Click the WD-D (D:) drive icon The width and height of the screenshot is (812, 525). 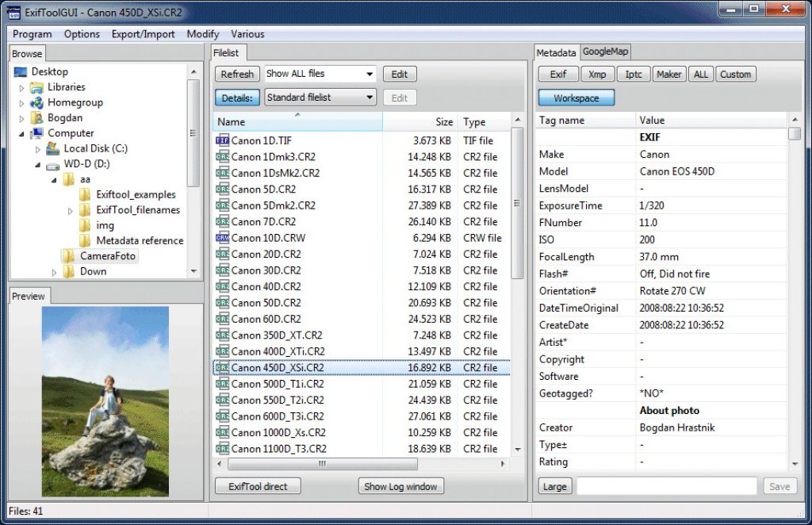52,164
